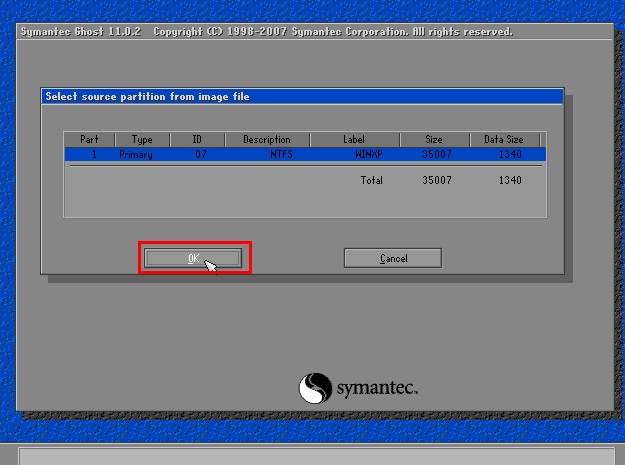This screenshot has height=465, width=625.
Task: Click the Data Size column header
Action: coord(502,140)
